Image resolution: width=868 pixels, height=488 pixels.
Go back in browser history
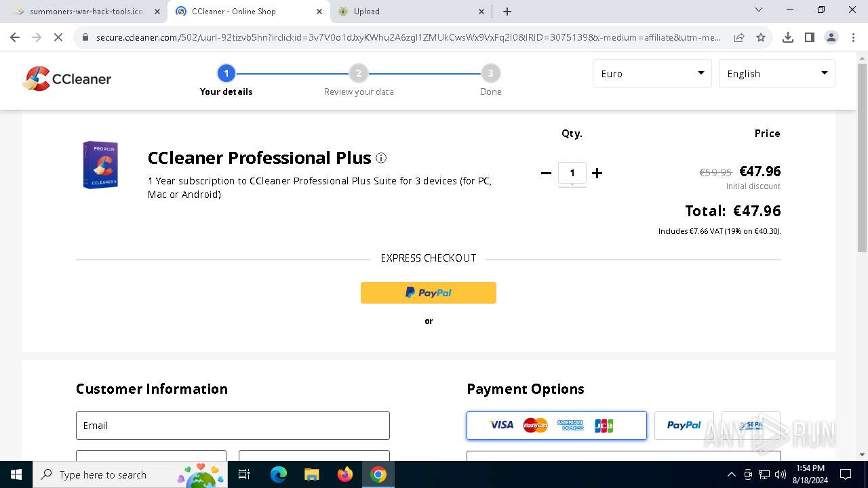tap(15, 37)
